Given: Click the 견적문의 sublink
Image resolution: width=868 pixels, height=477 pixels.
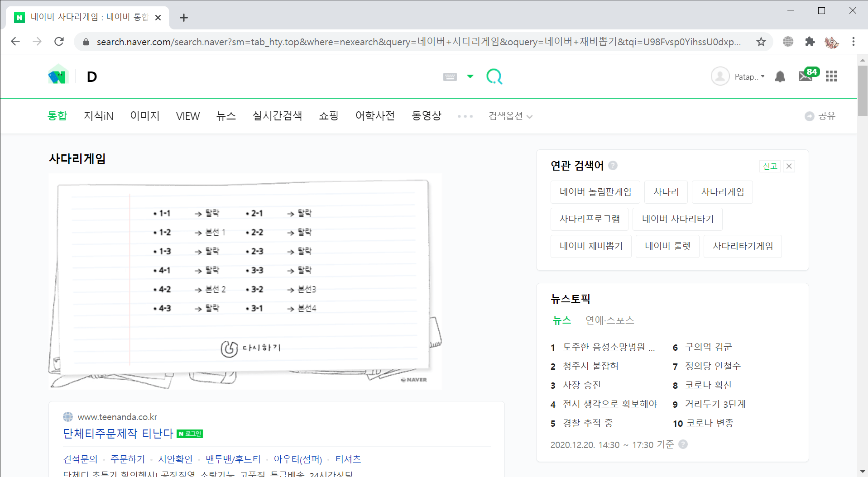Looking at the screenshot, I should pos(80,459).
